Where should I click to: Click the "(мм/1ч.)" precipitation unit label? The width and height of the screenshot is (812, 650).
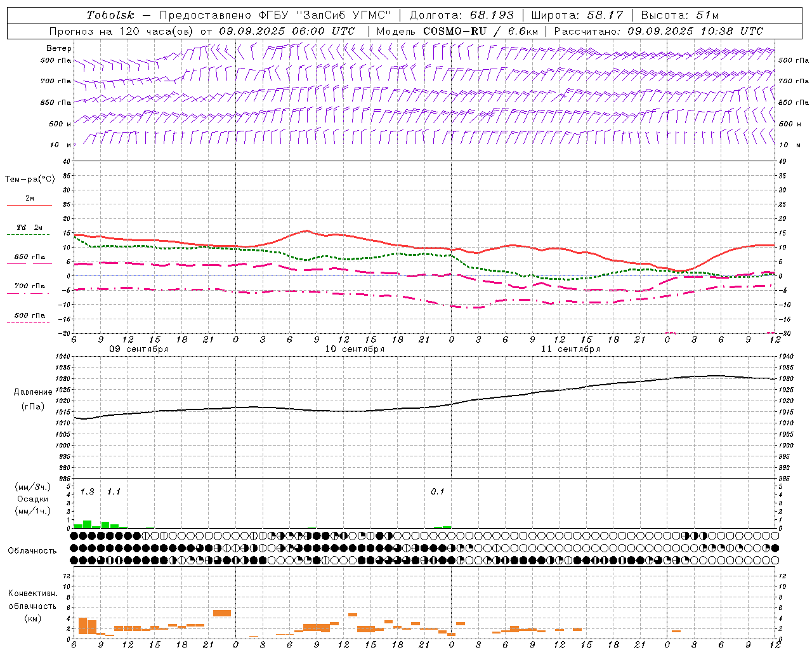point(33,511)
